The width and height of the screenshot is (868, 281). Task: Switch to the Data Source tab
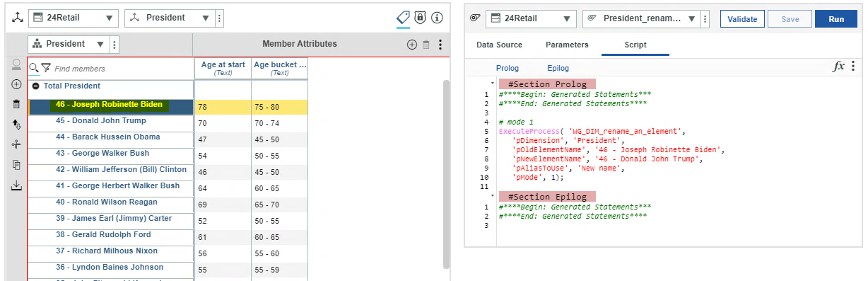[499, 45]
